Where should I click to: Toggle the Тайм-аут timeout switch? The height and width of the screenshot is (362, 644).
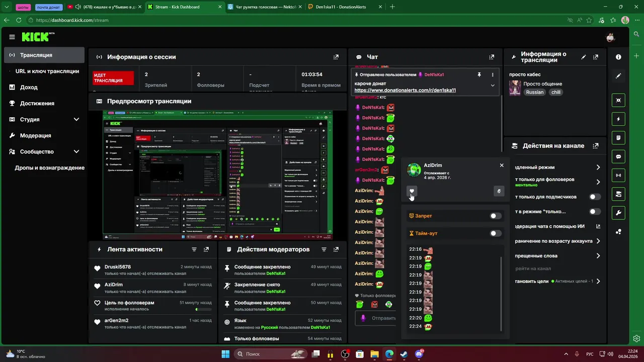click(496, 233)
